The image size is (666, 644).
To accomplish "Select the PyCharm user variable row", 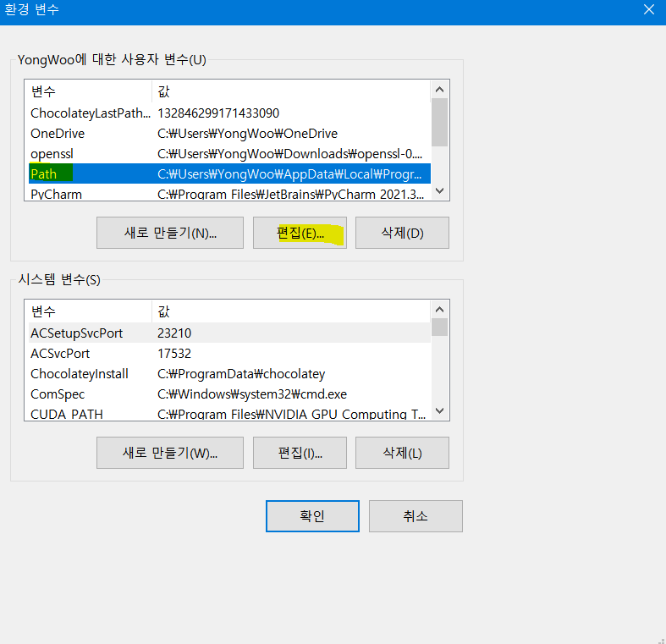I will point(229,192).
